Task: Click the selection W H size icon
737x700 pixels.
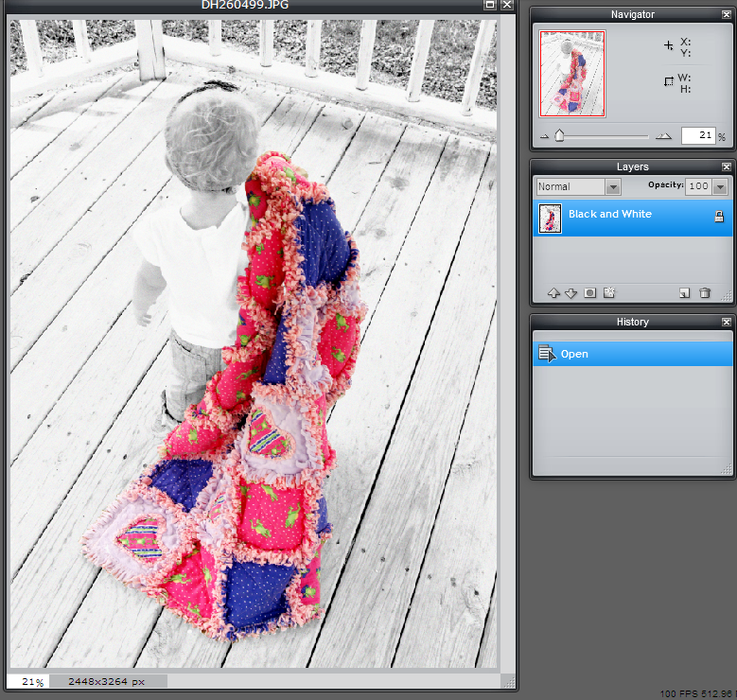Action: pyautogui.click(x=668, y=81)
